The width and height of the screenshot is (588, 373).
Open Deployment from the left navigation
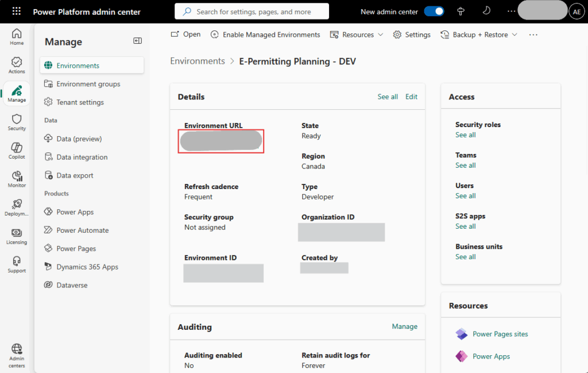click(16, 207)
